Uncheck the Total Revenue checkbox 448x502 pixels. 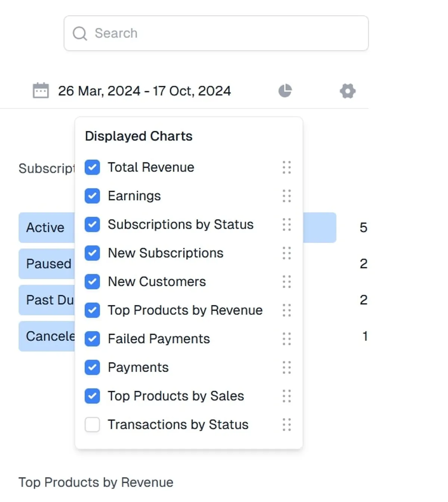click(x=92, y=167)
